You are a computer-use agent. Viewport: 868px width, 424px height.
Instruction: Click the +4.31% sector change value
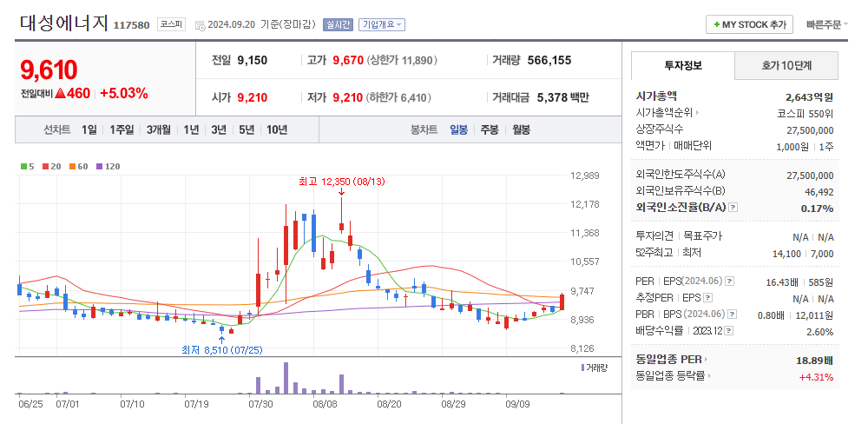[x=816, y=377]
